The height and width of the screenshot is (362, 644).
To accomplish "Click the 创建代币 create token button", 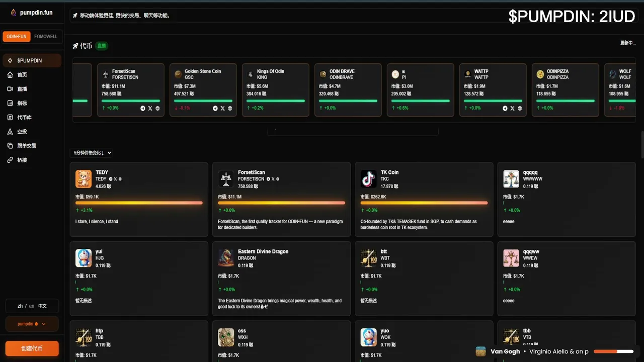I will [32, 348].
